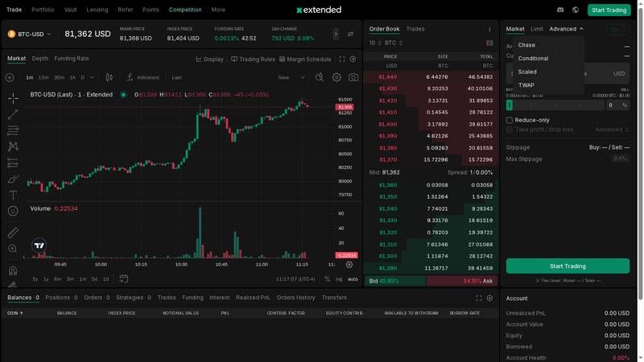644x362 pixels.
Task: Take a chart snapshot with camera icon
Action: (353, 77)
